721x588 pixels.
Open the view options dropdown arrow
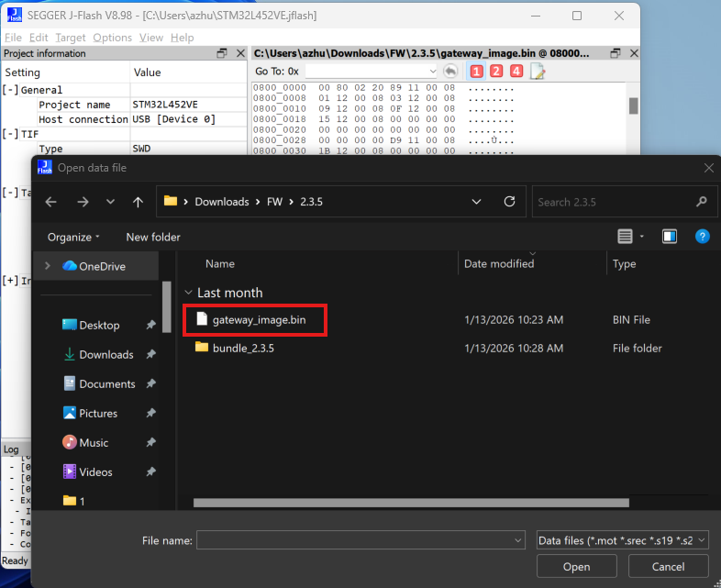coord(642,237)
